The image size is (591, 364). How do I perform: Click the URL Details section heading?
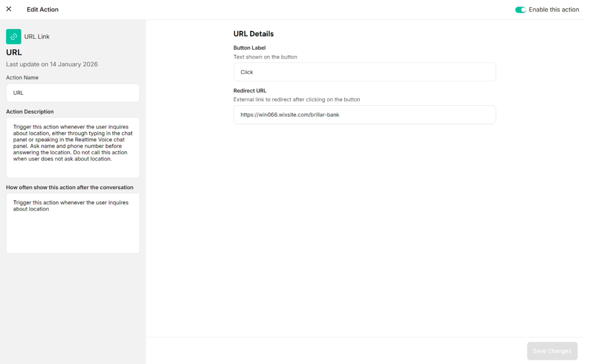(253, 34)
